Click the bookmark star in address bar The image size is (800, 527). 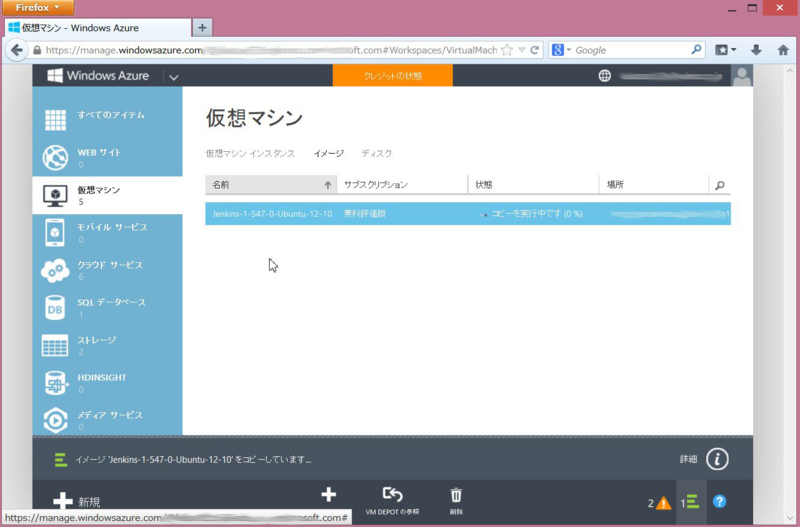click(507, 50)
